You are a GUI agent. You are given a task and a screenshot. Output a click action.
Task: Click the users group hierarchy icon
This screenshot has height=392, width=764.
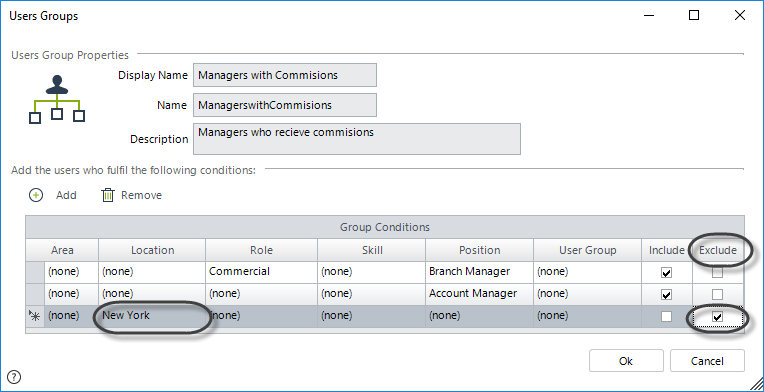tap(57, 99)
